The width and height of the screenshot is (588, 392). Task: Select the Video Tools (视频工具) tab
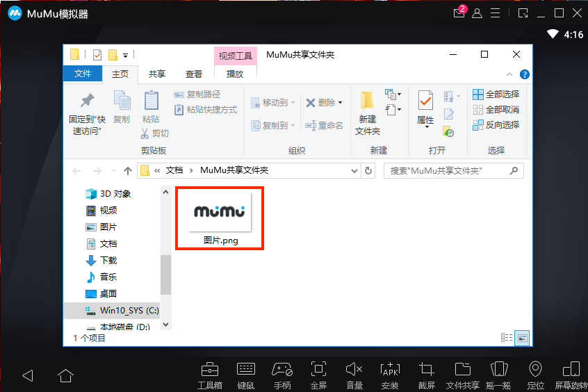236,56
